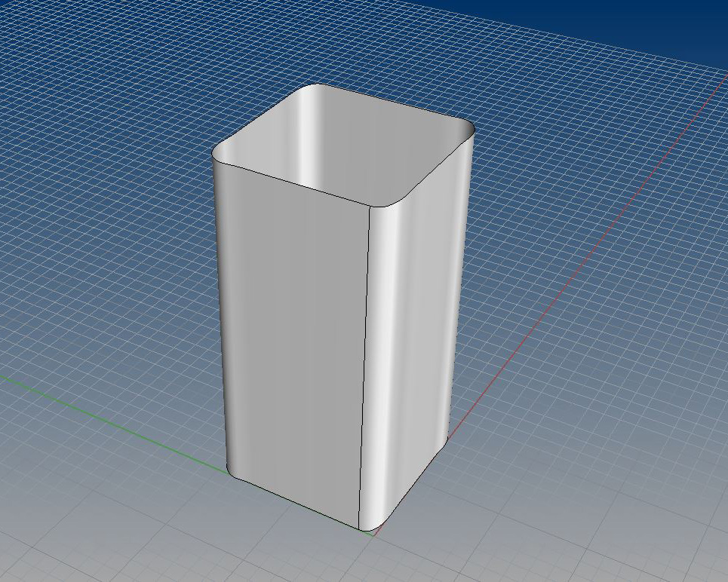Select the top rim's right rounded corner
The width and height of the screenshot is (728, 582).
(x=469, y=133)
